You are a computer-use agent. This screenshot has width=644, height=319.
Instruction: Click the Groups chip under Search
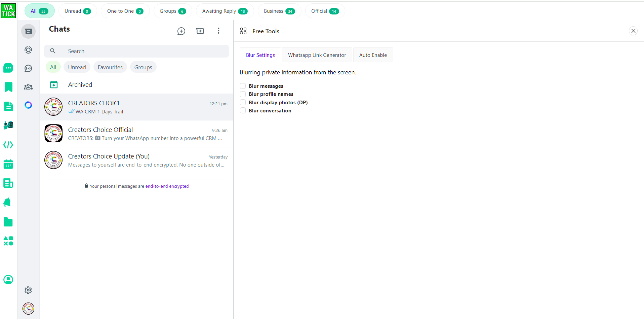click(x=143, y=67)
